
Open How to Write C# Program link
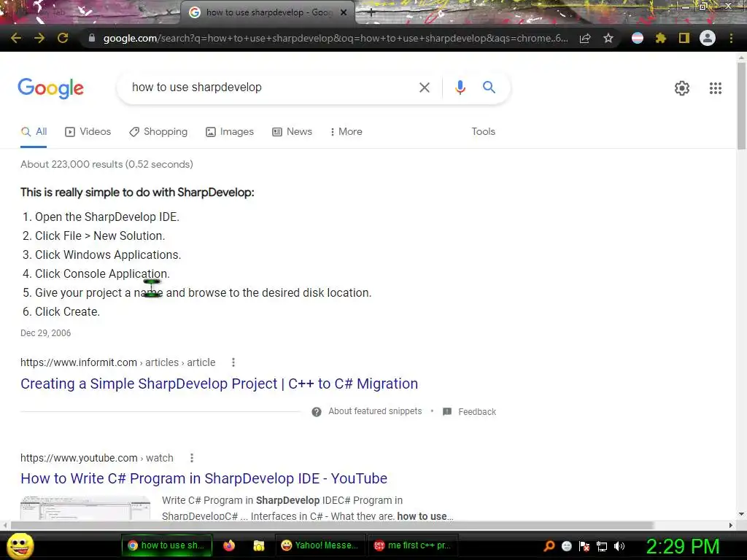point(204,478)
